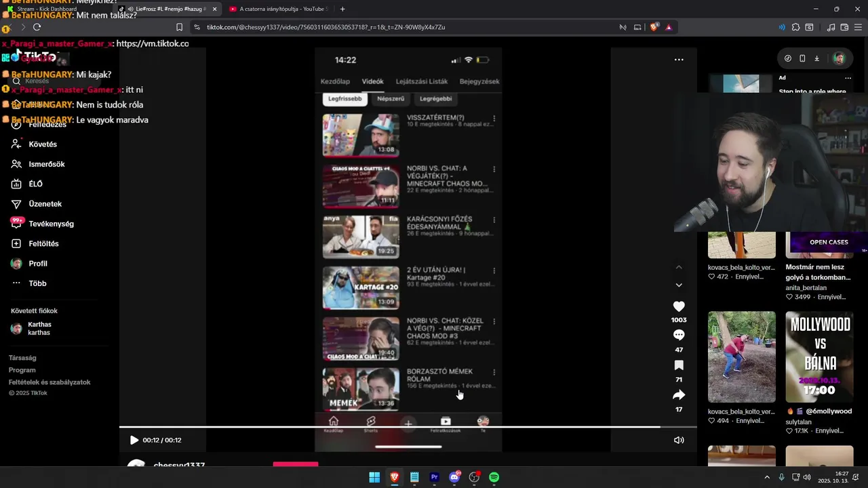Open Követés in TikTok sidebar
Screen dimensions: 868x488
click(43, 144)
